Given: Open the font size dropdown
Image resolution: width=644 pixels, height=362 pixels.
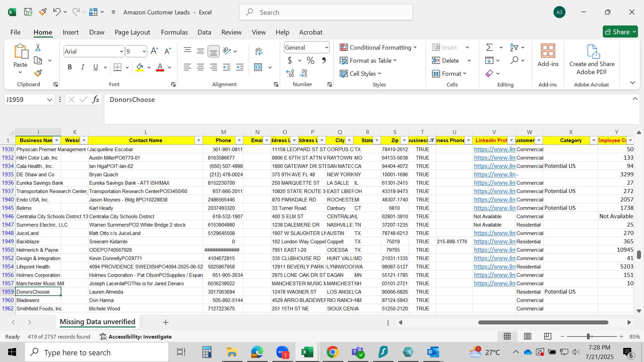Looking at the screenshot, I should (x=144, y=51).
